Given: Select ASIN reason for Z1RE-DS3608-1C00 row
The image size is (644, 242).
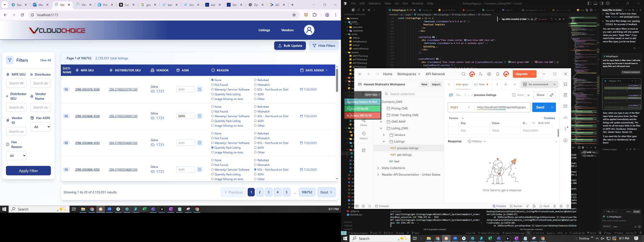Looking at the screenshot, I should (x=255, y=121).
